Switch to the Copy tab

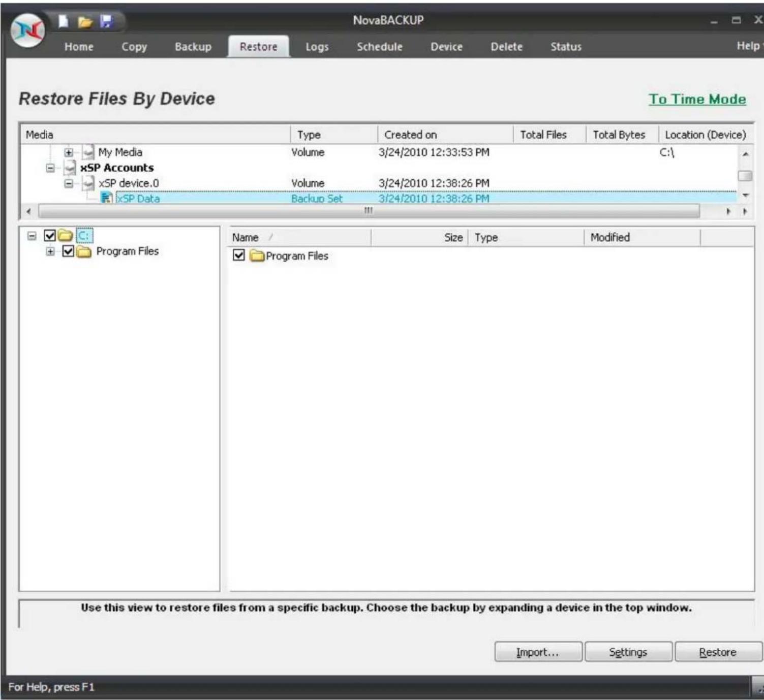click(134, 47)
